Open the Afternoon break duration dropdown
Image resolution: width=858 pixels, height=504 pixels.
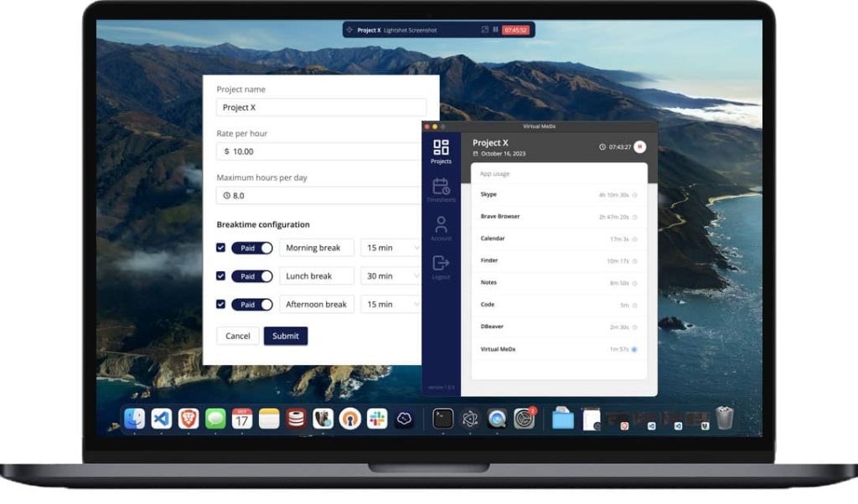tap(390, 304)
